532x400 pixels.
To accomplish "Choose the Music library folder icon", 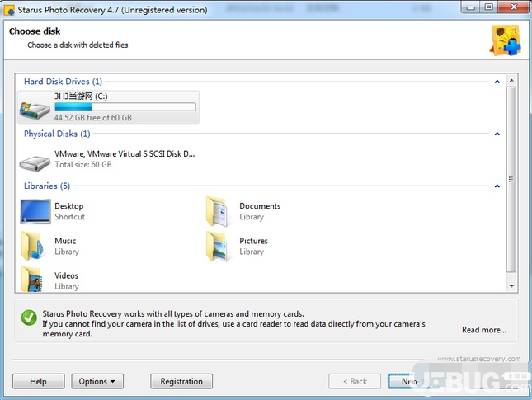I will tap(32, 246).
